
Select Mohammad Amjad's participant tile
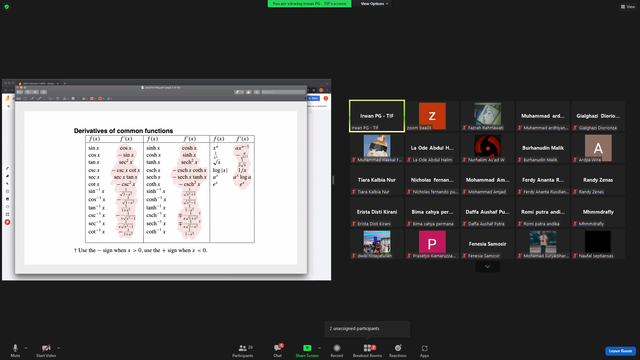tap(487, 180)
